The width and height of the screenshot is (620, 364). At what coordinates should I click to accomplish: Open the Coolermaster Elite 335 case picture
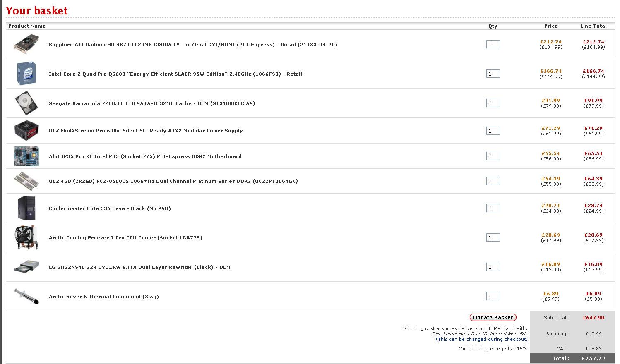pyautogui.click(x=26, y=208)
